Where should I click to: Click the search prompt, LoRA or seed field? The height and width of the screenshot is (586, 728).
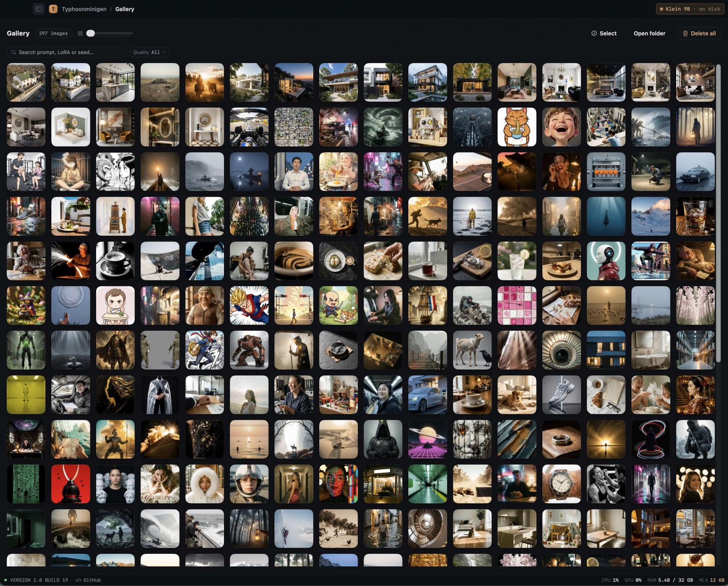click(66, 52)
